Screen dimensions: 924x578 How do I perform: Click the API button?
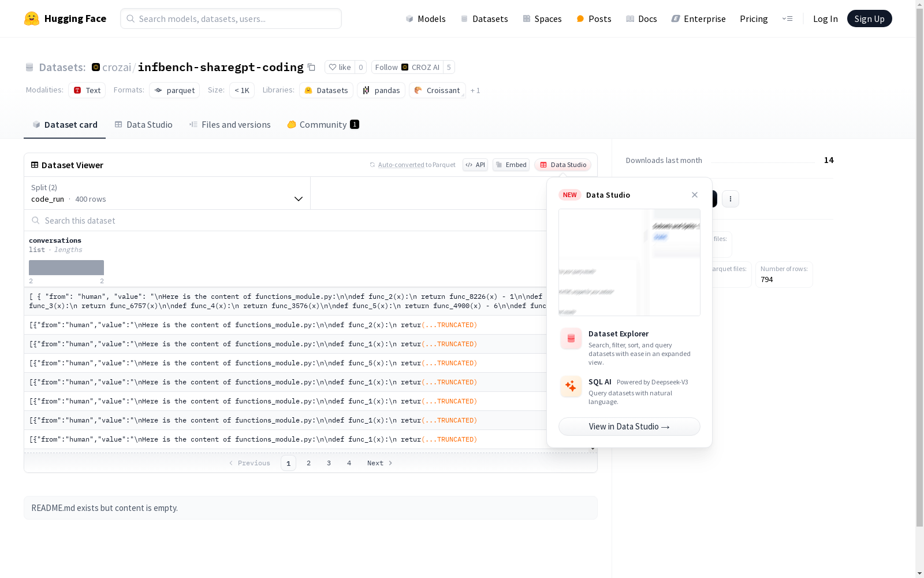point(475,165)
